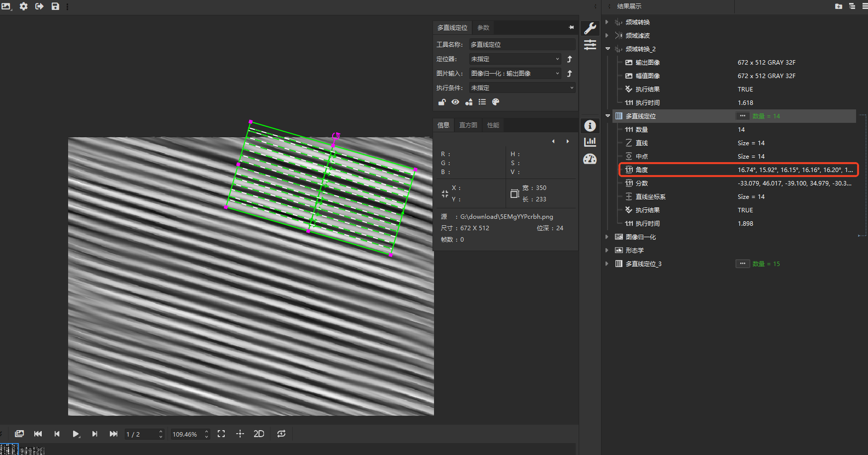Switch to the 直方图 tab

coord(468,125)
